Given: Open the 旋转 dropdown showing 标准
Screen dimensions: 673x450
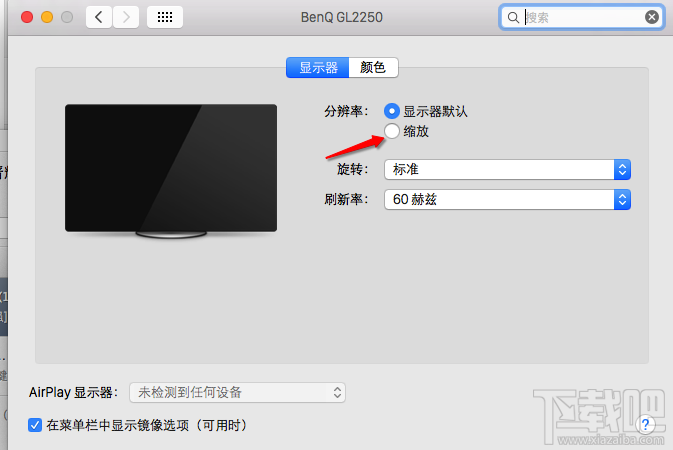Looking at the screenshot, I should [507, 169].
